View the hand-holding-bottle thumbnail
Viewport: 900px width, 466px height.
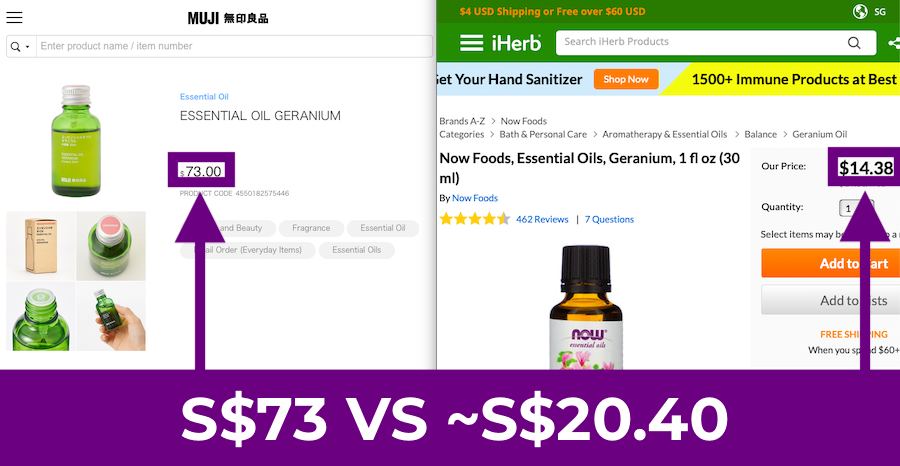point(111,316)
